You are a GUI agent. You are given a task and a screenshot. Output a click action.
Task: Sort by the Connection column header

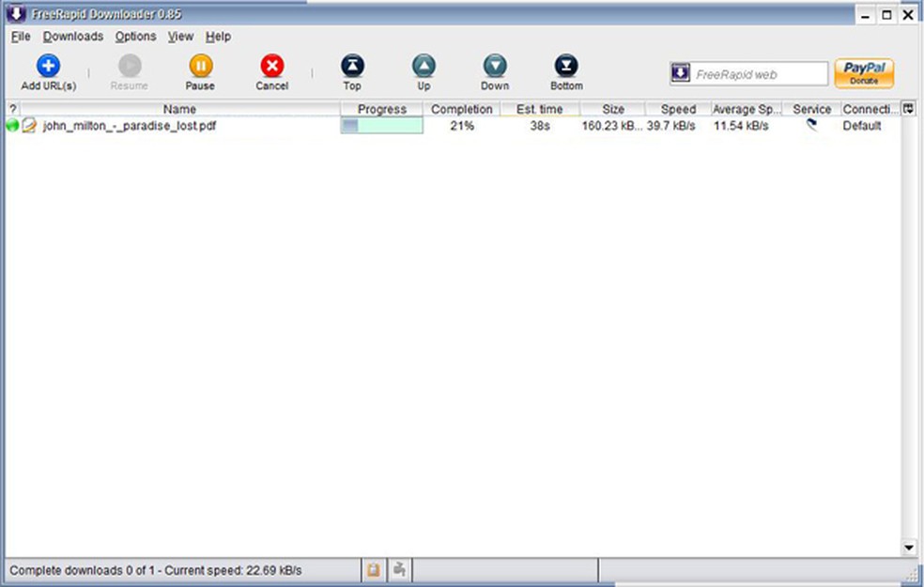pos(870,109)
